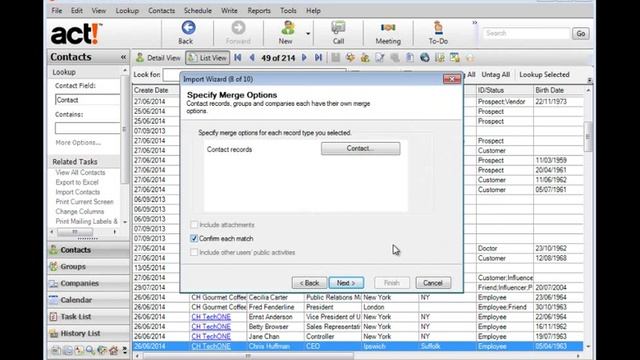Open the Edit menu
The width and height of the screenshot is (640, 360).
click(x=77, y=11)
